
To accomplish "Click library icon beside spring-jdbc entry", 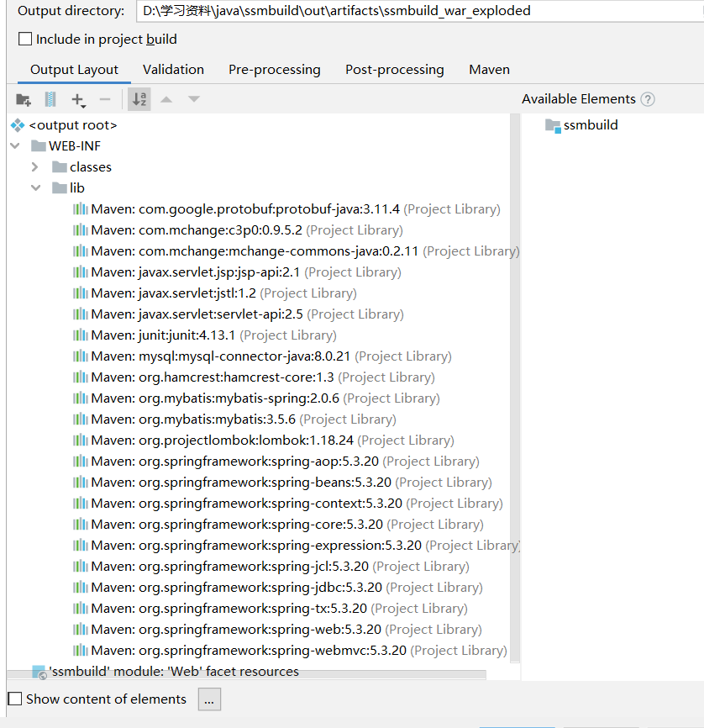I will (81, 587).
